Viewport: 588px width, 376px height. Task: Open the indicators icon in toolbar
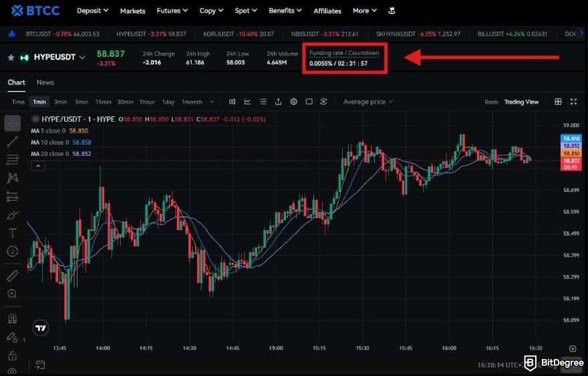pyautogui.click(x=247, y=102)
